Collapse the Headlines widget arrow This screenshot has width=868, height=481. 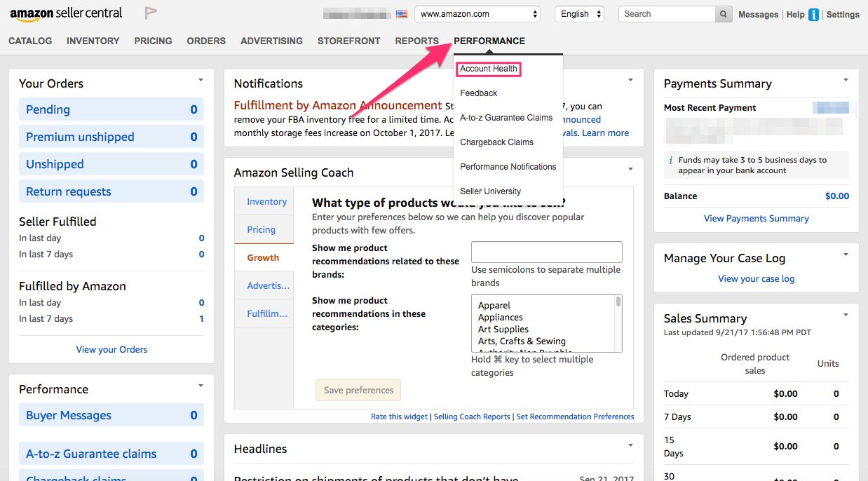[630, 445]
